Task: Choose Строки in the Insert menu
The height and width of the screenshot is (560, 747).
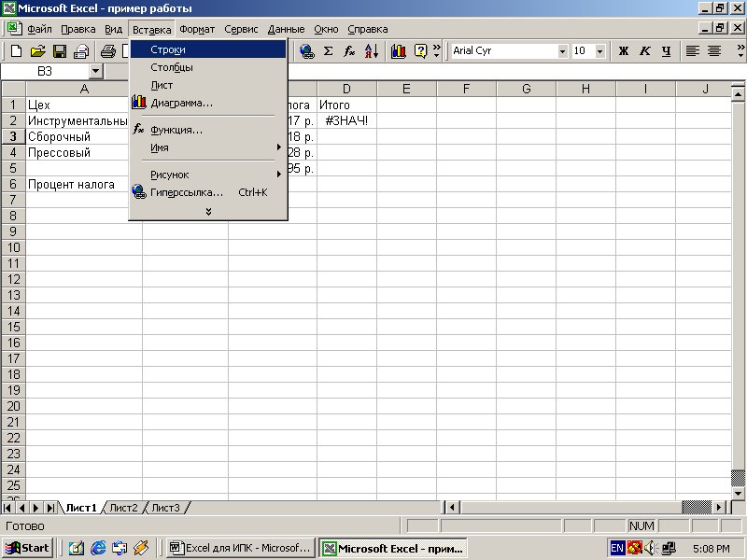Action: 208,49
